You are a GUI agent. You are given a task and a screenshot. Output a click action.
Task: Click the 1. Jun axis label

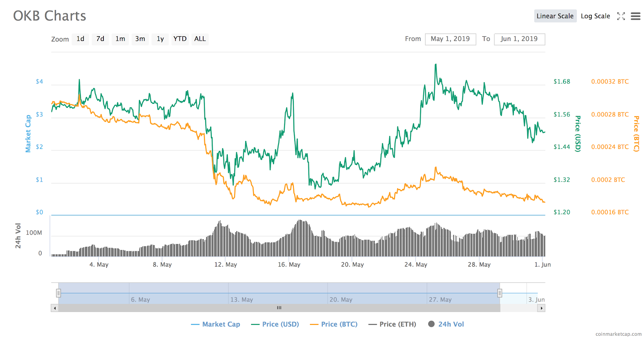[543, 265]
